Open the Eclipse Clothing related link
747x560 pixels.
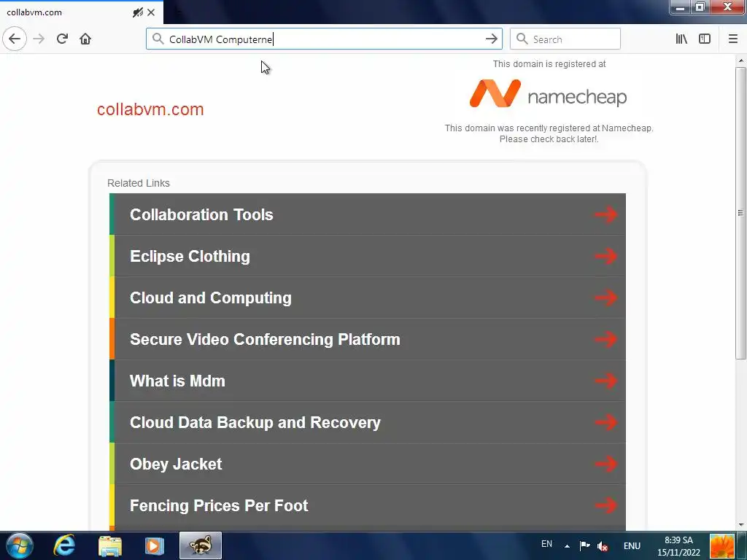368,256
